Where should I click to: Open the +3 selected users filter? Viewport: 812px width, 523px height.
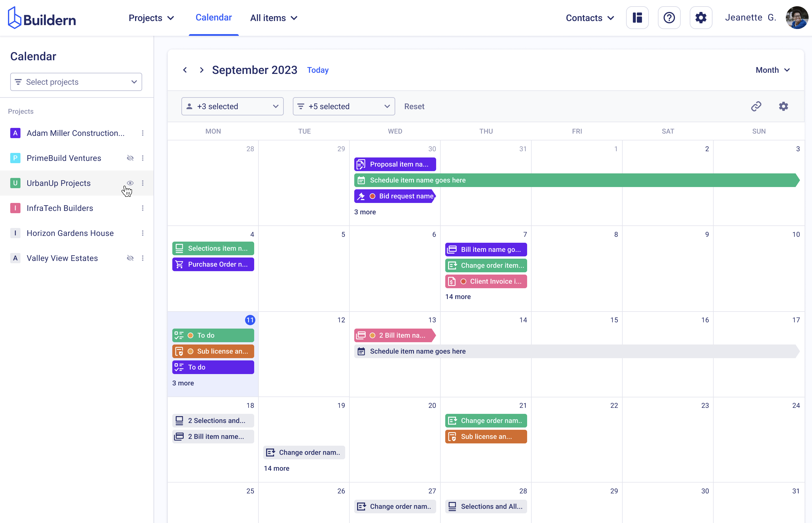pos(232,106)
